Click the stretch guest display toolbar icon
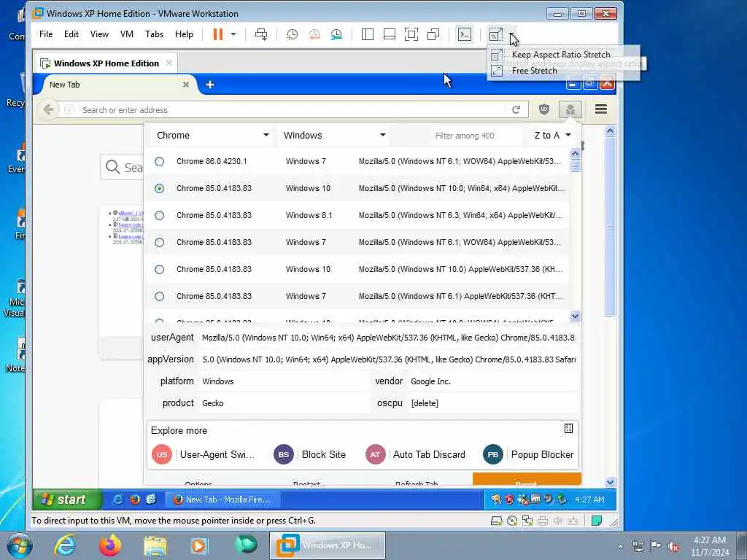Image resolution: width=747 pixels, height=560 pixels. click(x=496, y=34)
